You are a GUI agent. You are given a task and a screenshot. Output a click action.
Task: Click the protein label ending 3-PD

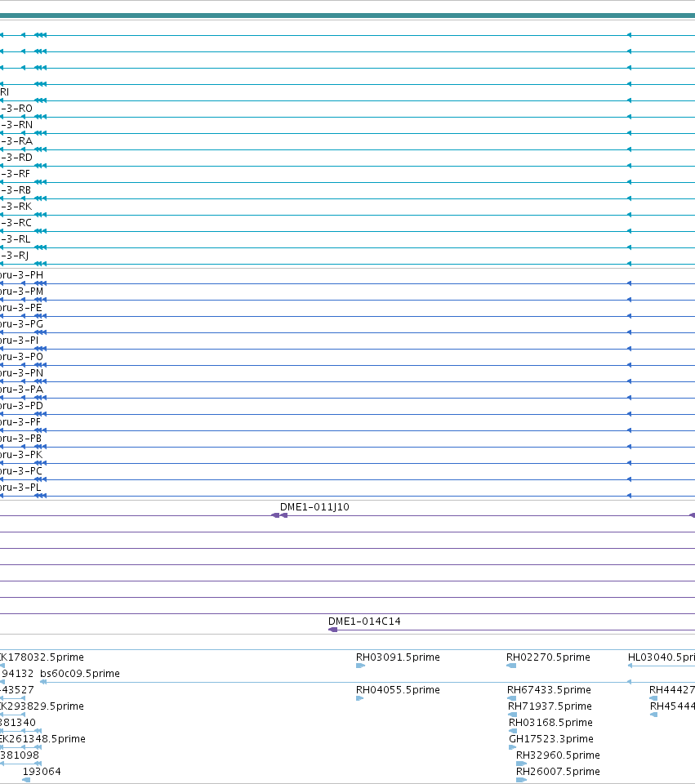tap(21, 406)
